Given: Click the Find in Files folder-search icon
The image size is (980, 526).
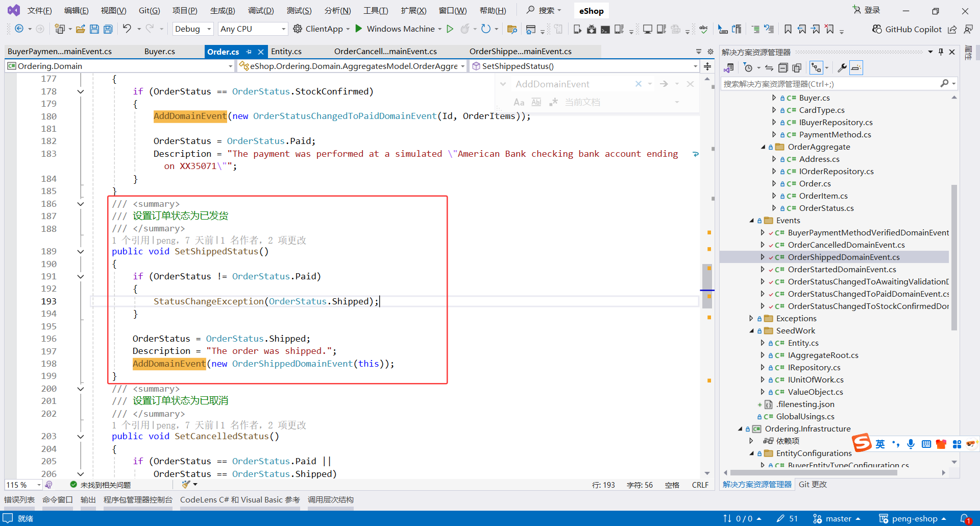Looking at the screenshot, I should 512,29.
